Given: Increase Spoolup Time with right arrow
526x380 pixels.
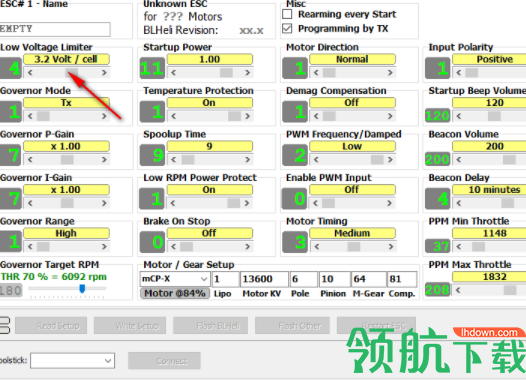Looking at the screenshot, I should point(247,160).
